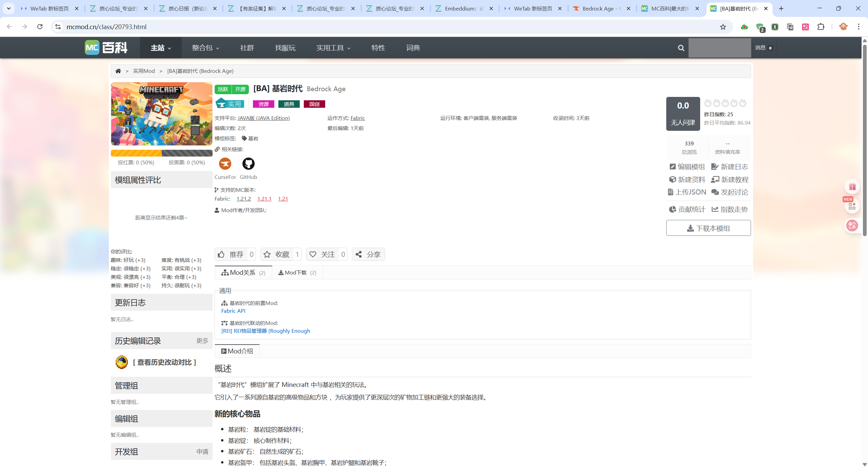Toggle 关注 follow for this mod

[327, 254]
